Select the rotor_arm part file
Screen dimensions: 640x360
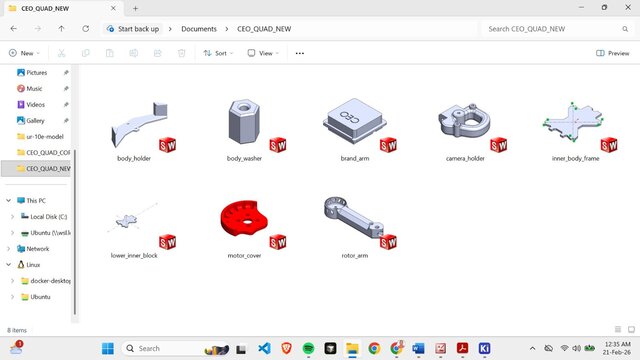[x=355, y=228]
